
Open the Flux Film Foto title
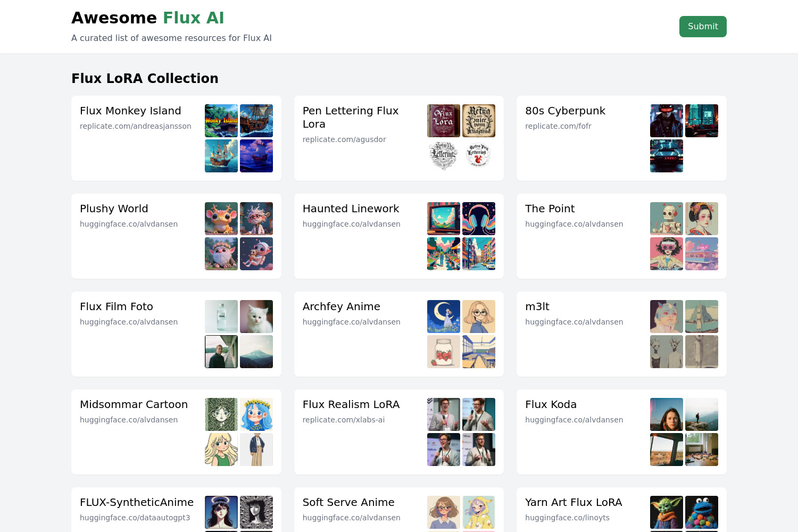coord(117,306)
